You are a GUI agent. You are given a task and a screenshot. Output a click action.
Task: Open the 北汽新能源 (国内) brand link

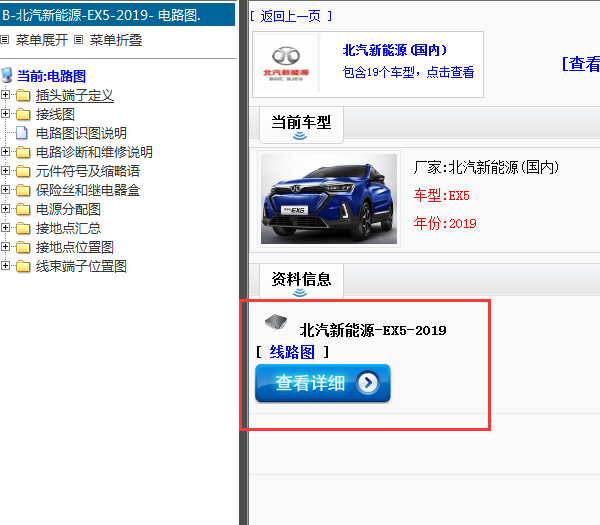click(x=395, y=50)
